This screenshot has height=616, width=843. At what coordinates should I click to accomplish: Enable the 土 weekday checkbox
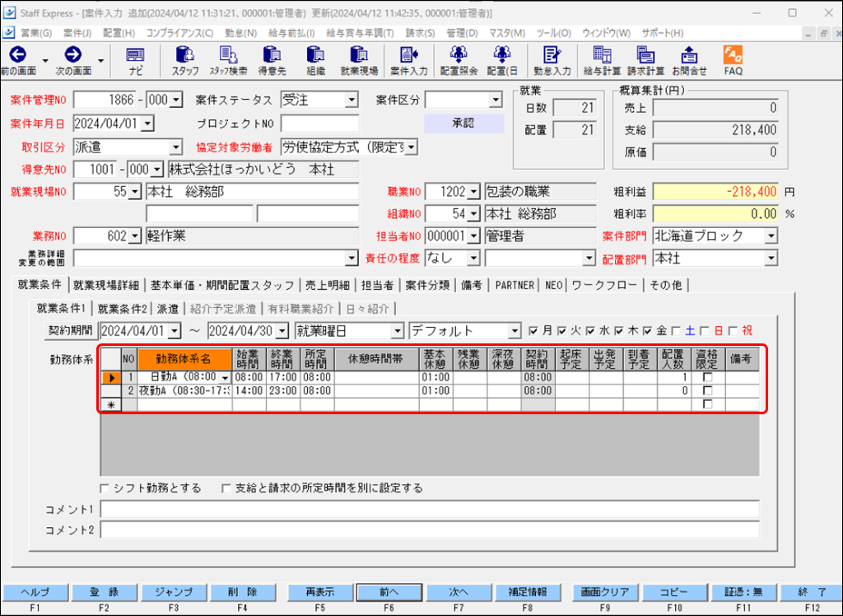(676, 330)
